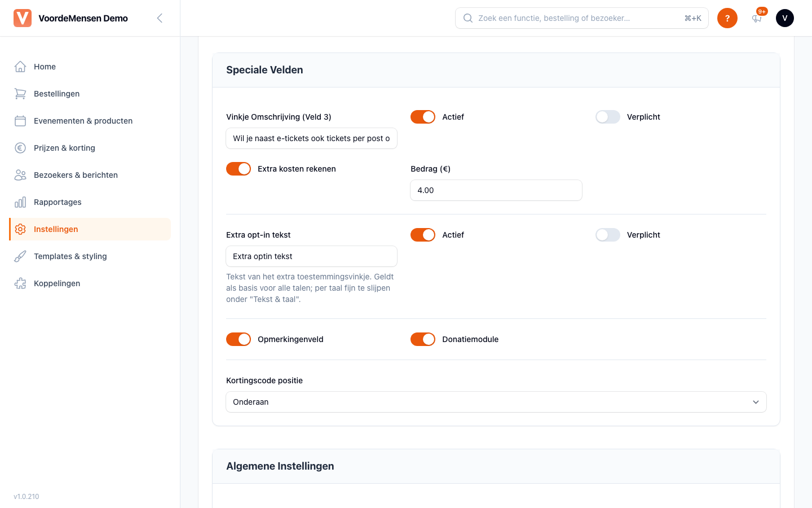This screenshot has height=508, width=812.
Task: Open Evenementen & producten menu item
Action: click(90, 121)
